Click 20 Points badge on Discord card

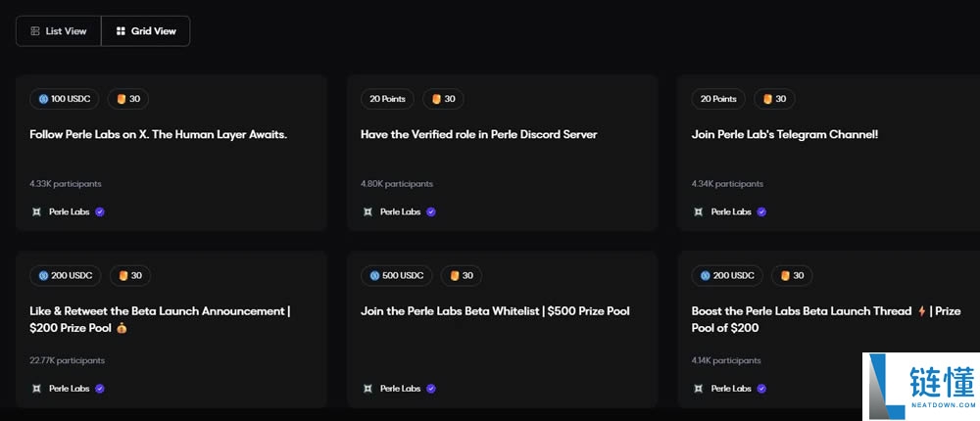tap(387, 99)
